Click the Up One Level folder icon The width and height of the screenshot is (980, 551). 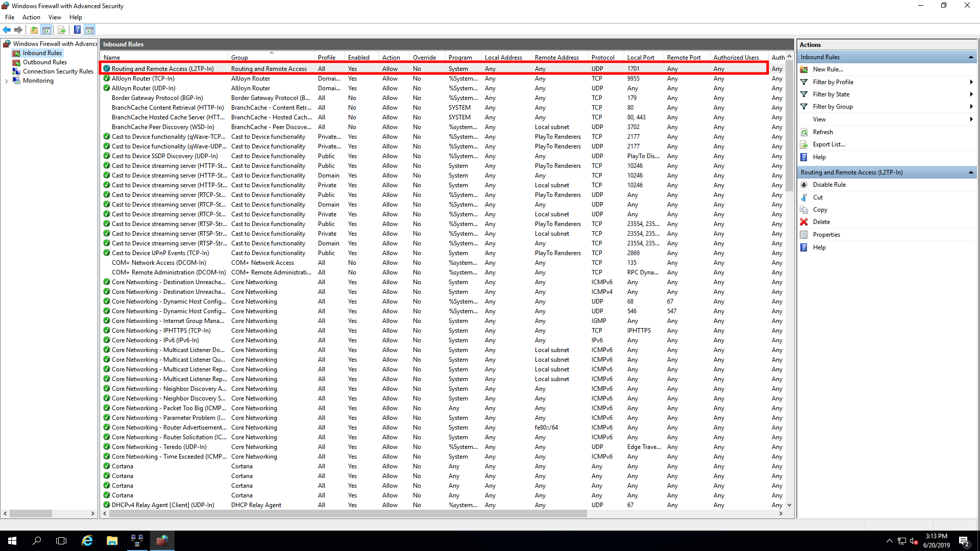[34, 30]
